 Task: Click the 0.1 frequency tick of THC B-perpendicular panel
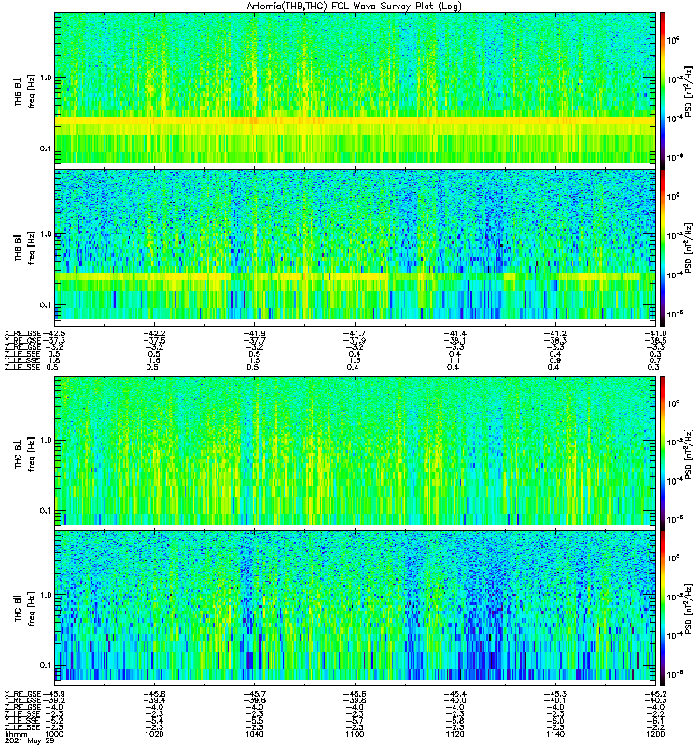pyautogui.click(x=46, y=511)
